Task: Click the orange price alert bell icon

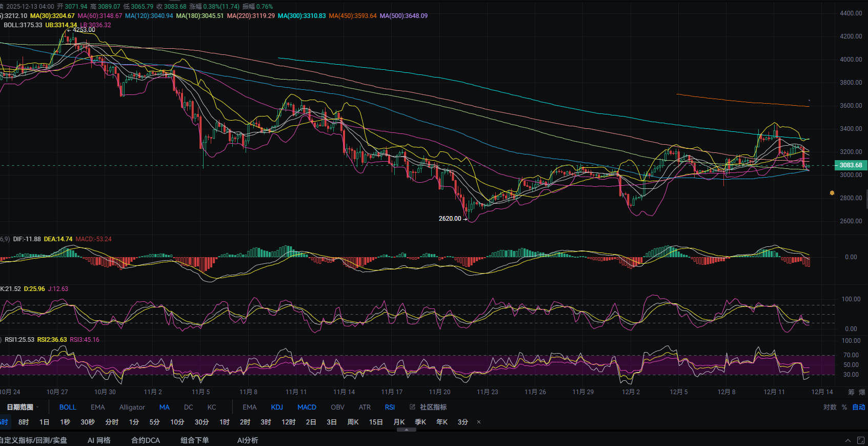Action: click(832, 193)
